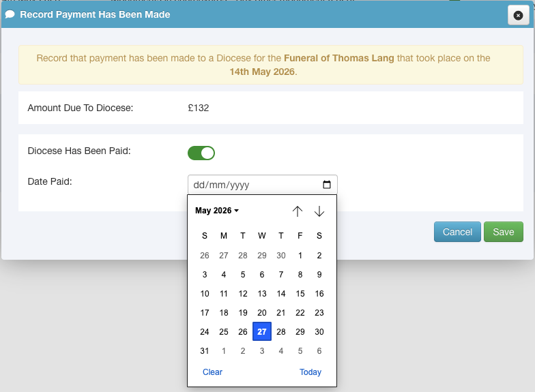Click the Date Paid input field
The image size is (535, 392).
coord(262,185)
